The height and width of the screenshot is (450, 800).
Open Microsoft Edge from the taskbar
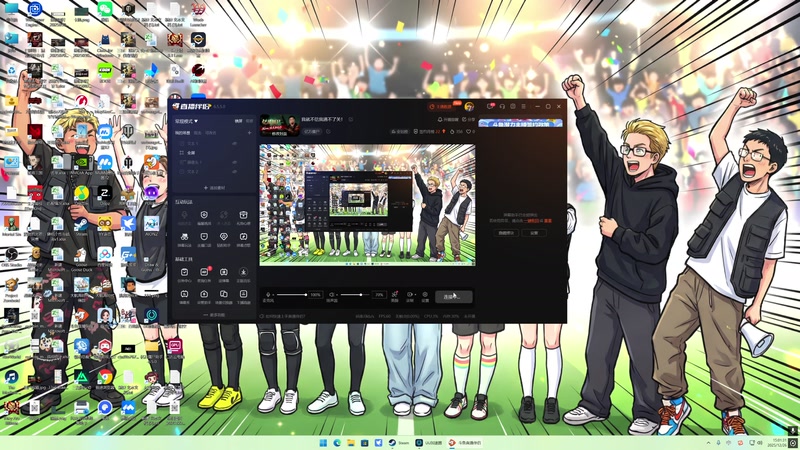(337, 443)
